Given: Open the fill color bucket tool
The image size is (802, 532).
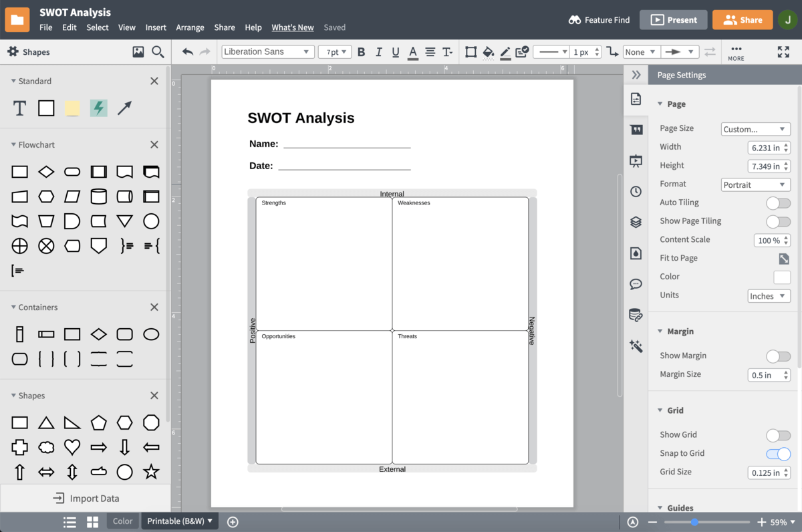Looking at the screenshot, I should point(488,52).
